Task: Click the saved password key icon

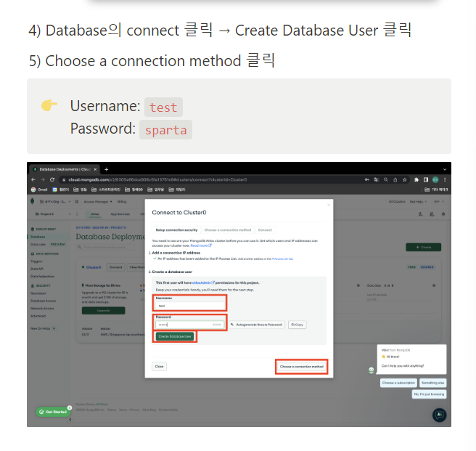Action: click(367, 179)
